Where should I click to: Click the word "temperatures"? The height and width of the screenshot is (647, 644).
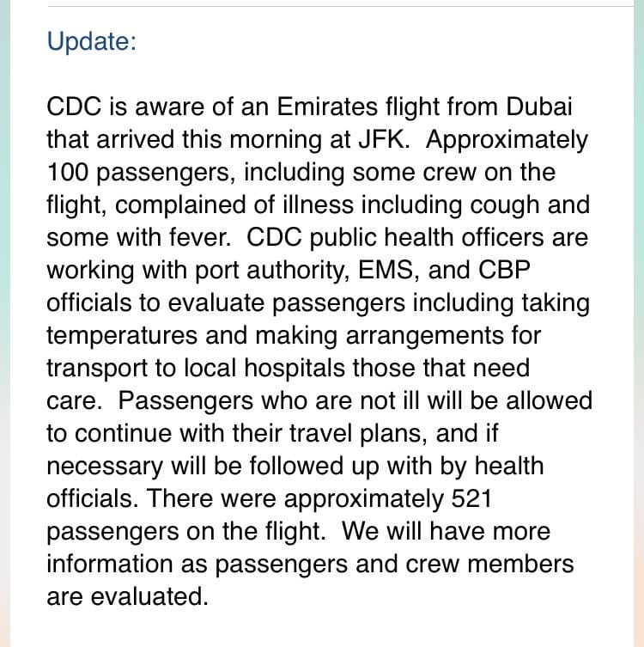tap(122, 335)
